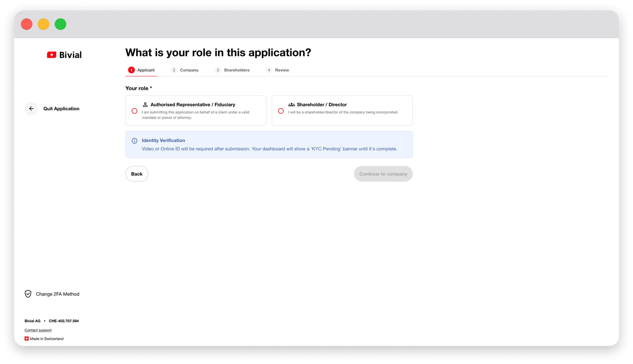Click the 'What is your role in this application?' heading
The width and height of the screenshot is (633, 364).
218,53
